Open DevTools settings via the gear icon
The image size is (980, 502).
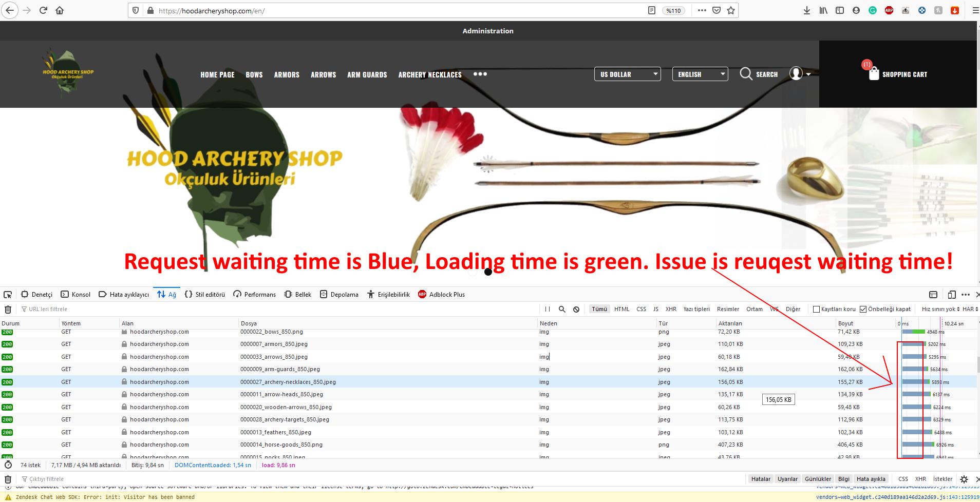coord(965,478)
